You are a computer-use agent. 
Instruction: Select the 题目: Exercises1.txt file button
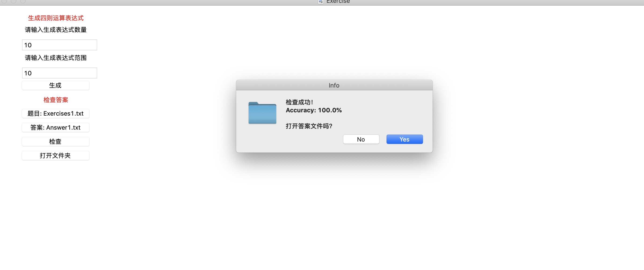(x=55, y=114)
